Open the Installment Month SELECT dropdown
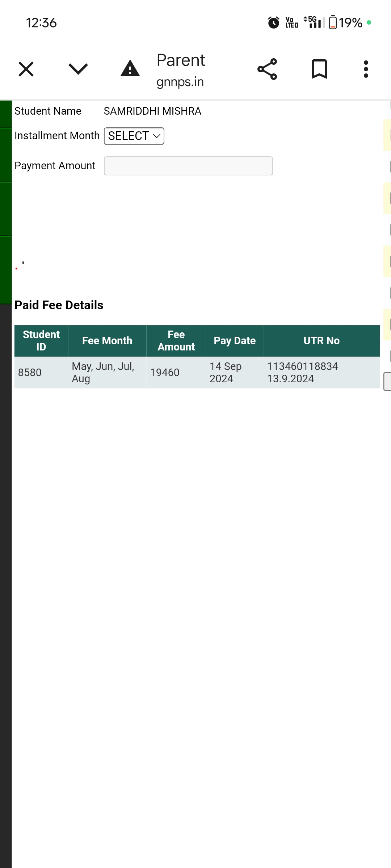Image resolution: width=391 pixels, height=868 pixels. pyautogui.click(x=134, y=136)
